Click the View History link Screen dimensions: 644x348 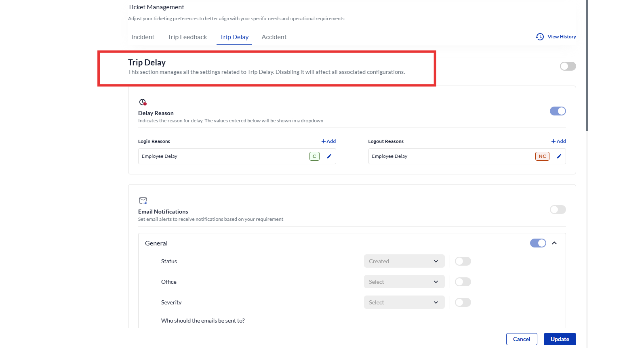(x=562, y=37)
